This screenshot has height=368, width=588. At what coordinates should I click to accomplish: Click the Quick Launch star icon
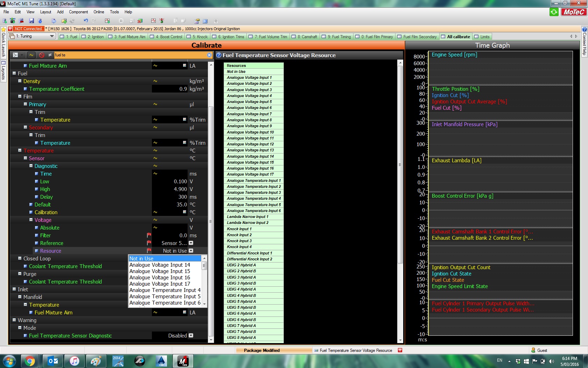[x=3, y=29]
